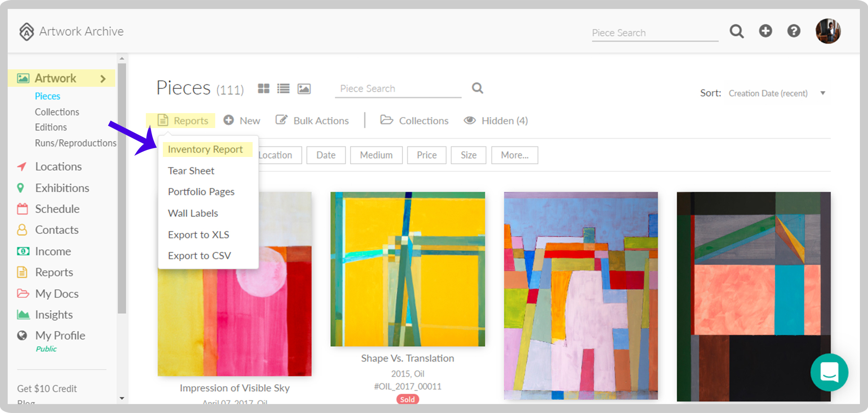Filter pieces by Medium

coord(376,155)
